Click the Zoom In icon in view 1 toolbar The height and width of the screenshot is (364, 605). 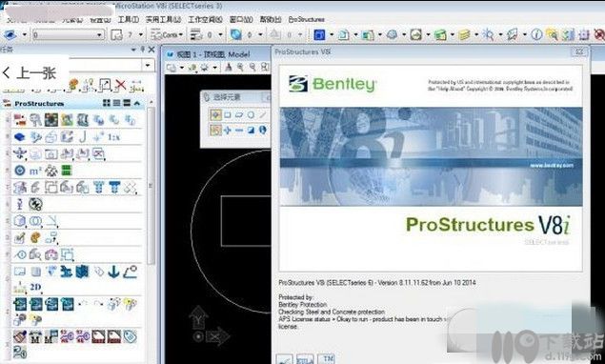coord(240,68)
